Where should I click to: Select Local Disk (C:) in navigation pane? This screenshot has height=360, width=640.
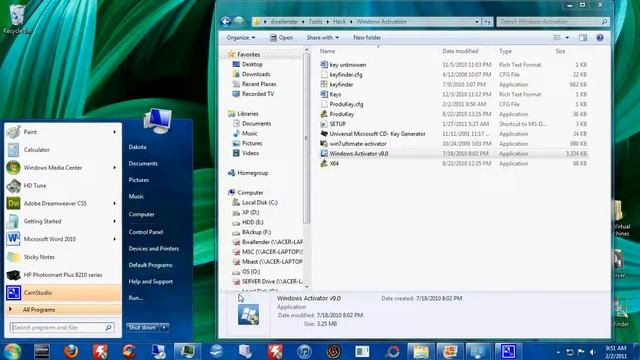click(260, 202)
